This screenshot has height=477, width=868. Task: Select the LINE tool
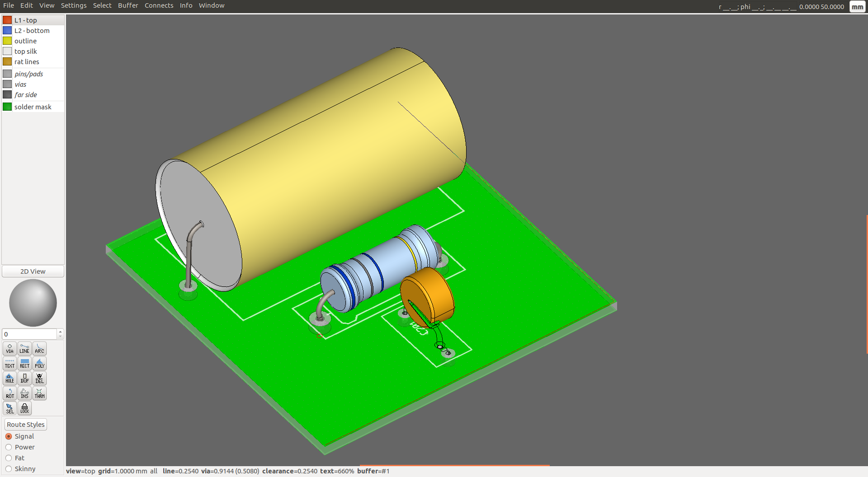[24, 349]
